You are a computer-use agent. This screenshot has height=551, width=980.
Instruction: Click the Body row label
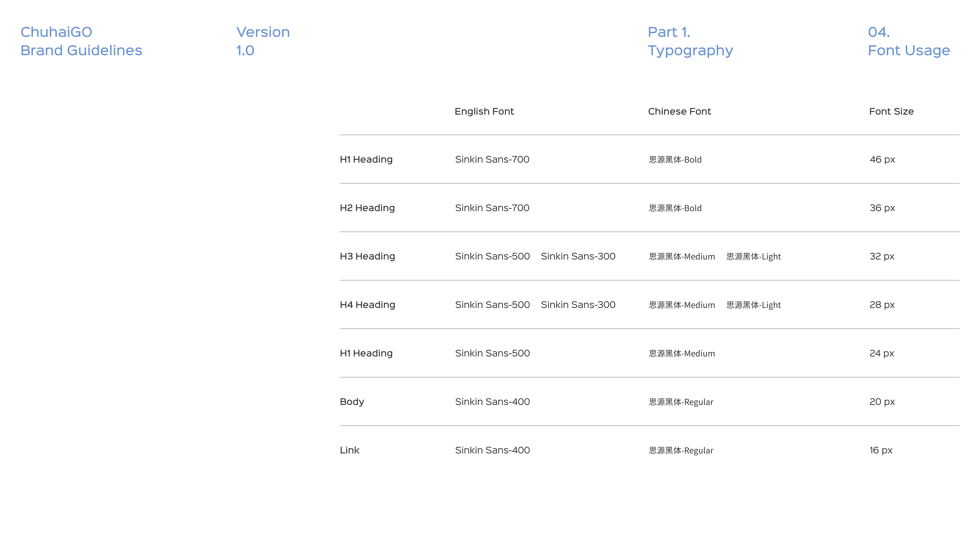click(x=352, y=402)
